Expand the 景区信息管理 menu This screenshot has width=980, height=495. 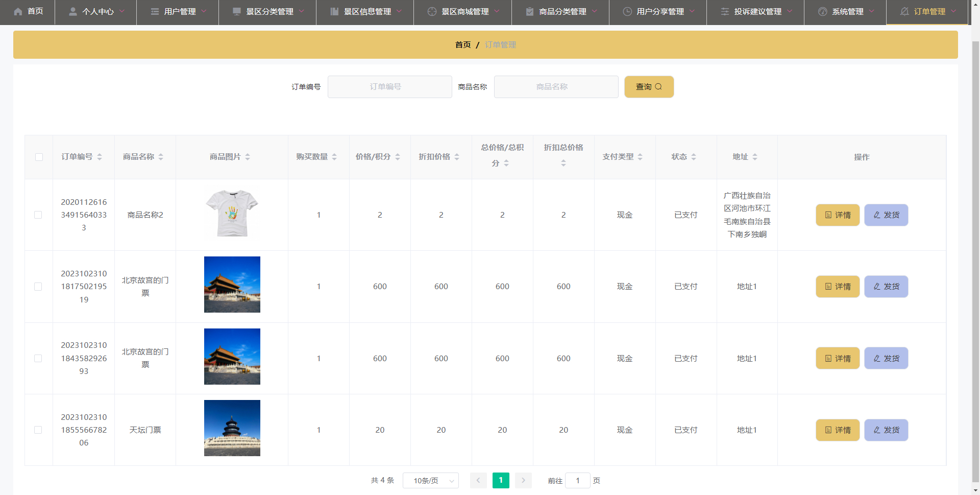point(365,11)
